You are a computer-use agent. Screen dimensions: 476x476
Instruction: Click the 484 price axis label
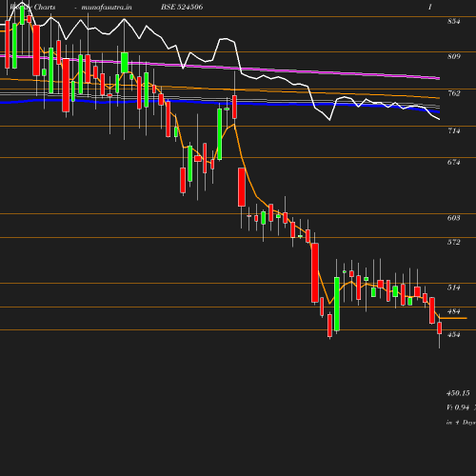(453, 311)
